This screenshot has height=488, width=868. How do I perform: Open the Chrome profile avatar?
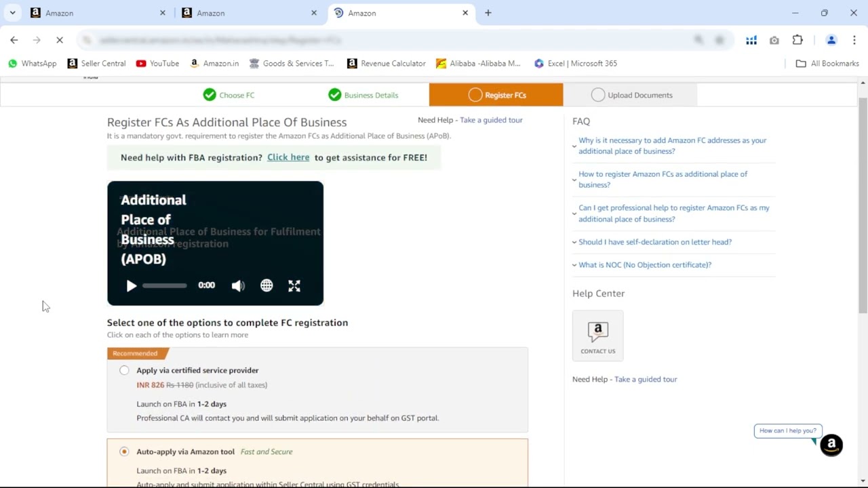tap(831, 40)
